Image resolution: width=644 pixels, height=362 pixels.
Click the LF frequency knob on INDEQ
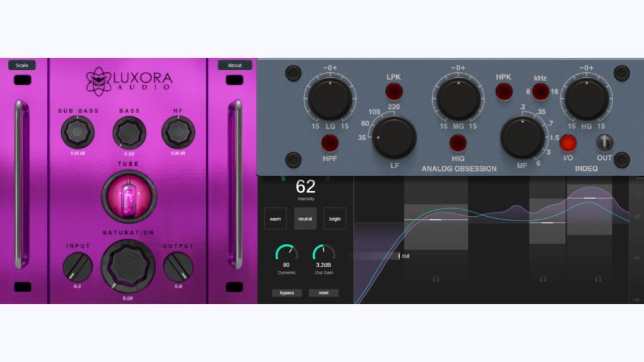393,137
